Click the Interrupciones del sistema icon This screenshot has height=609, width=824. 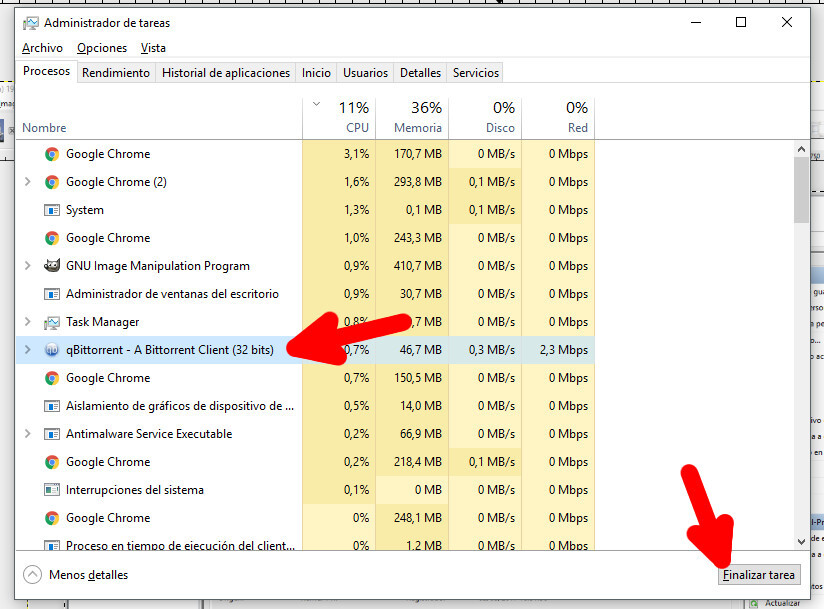point(52,490)
